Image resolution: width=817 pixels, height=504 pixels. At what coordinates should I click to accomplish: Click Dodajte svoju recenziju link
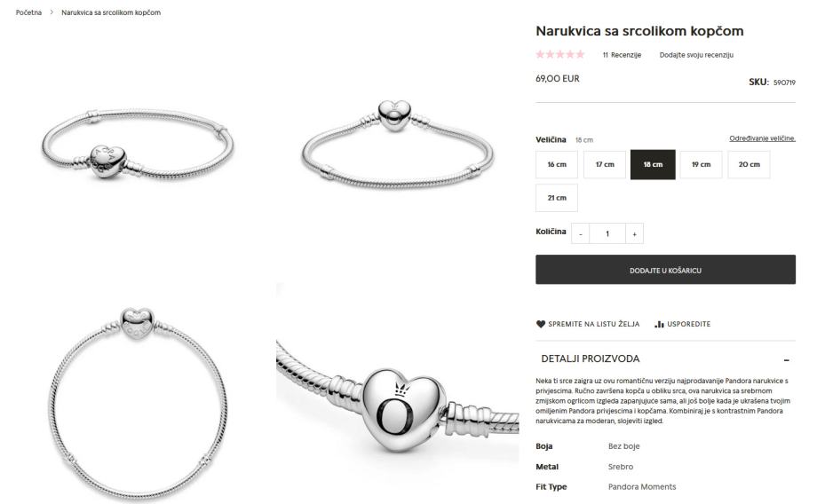[696, 55]
